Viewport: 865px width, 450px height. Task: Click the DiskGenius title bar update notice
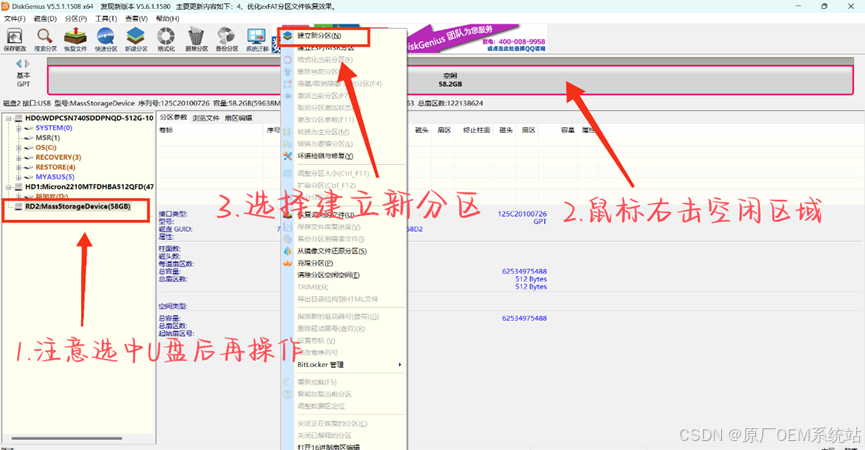click(x=218, y=7)
